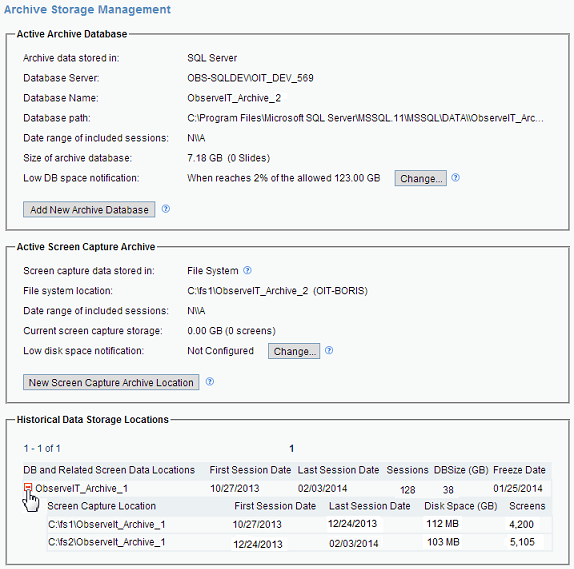Screen dimensions: 574x569
Task: Sort by Sessions column header
Action: (x=407, y=470)
